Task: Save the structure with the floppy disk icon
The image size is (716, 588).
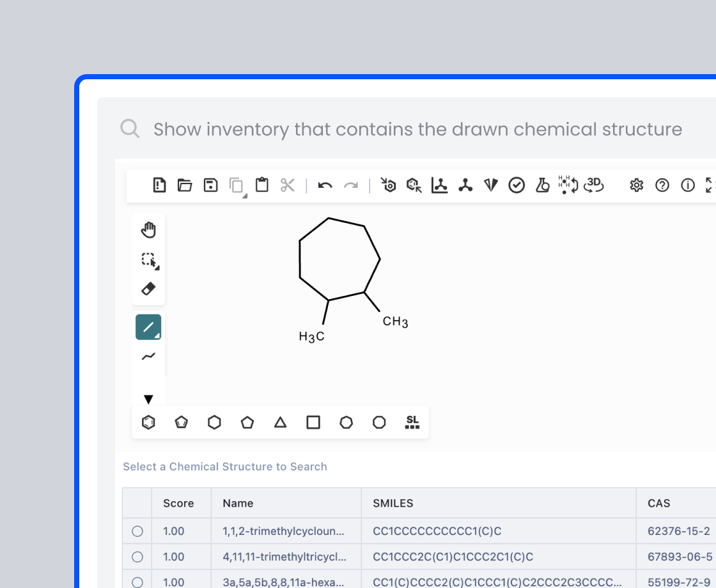Action: pyautogui.click(x=210, y=185)
